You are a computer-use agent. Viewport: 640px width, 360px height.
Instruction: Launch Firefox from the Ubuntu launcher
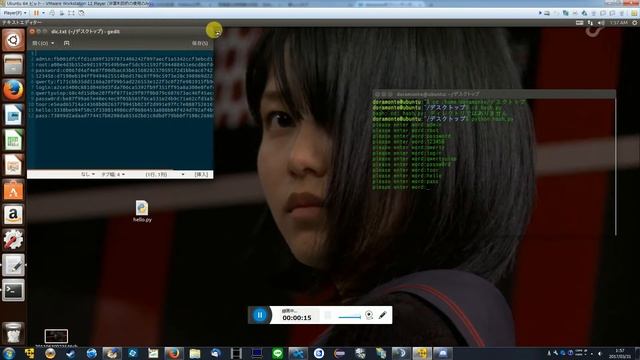[x=13, y=90]
